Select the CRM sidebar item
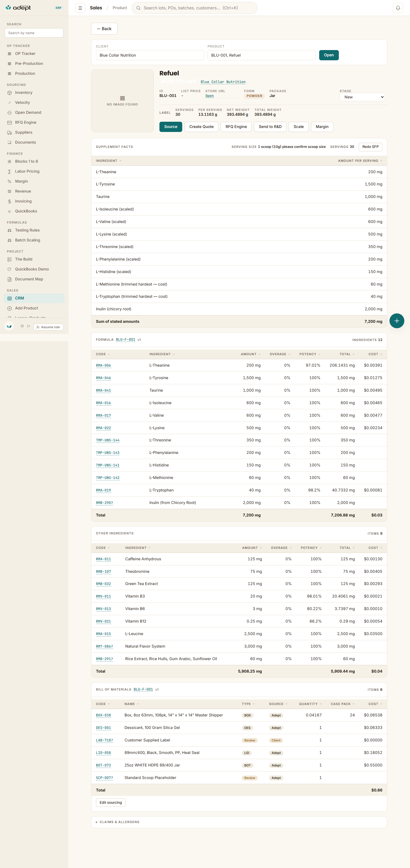Viewport: 410px width, 868px height. (34, 298)
